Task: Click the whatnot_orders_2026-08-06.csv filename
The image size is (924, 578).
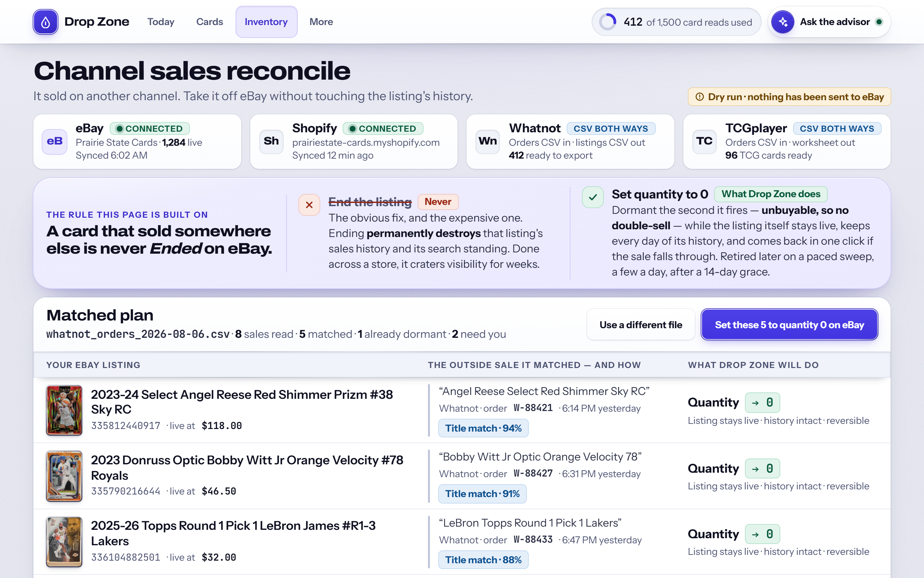Action: coord(138,334)
